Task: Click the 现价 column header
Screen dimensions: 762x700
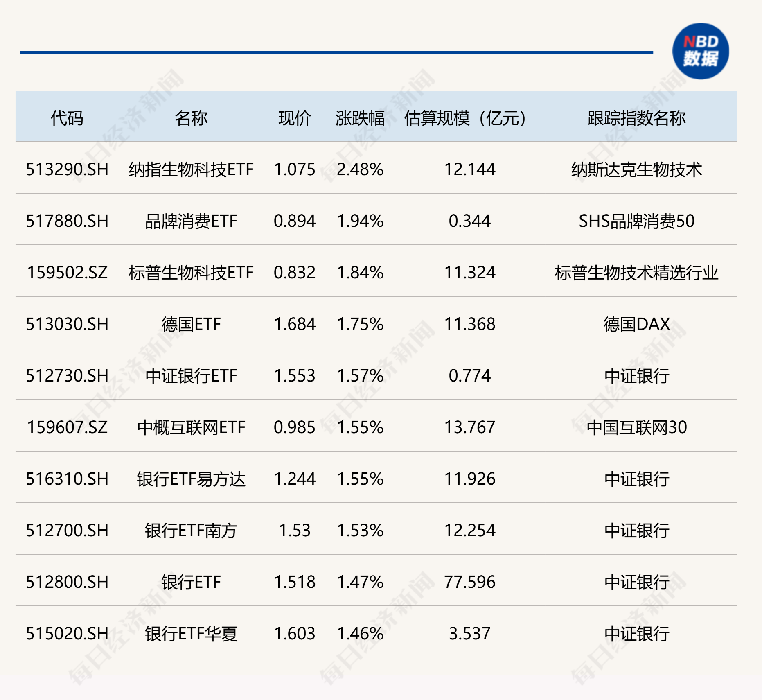Action: (294, 118)
